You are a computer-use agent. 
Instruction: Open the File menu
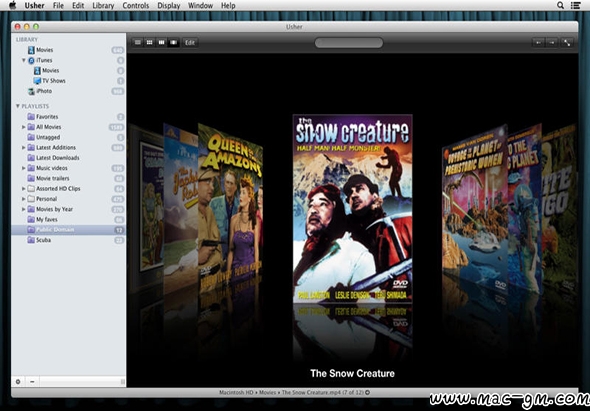58,5
